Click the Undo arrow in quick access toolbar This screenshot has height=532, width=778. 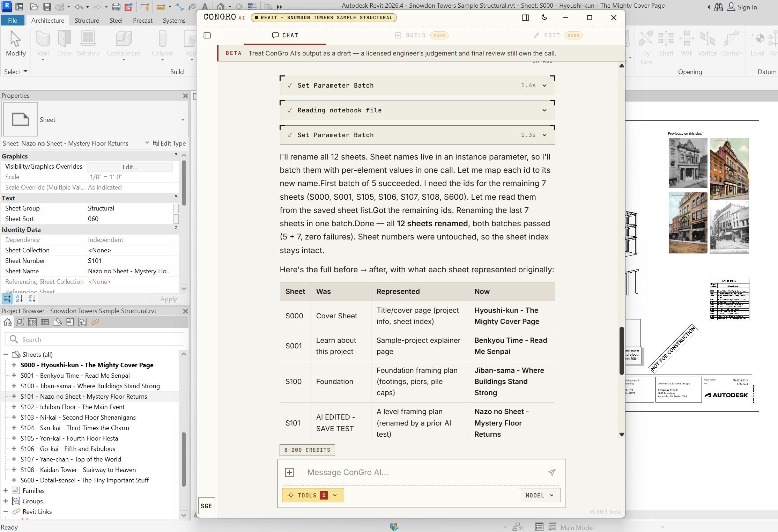click(x=78, y=7)
